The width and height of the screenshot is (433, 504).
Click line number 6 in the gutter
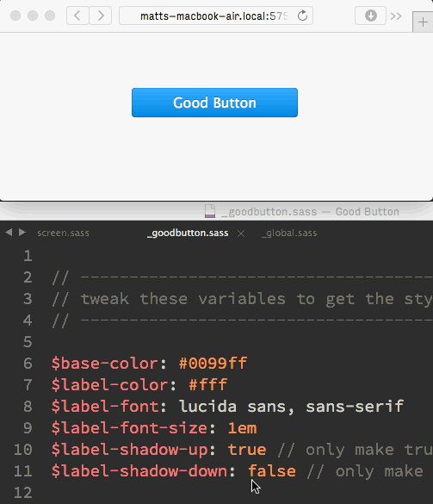pyautogui.click(x=28, y=364)
